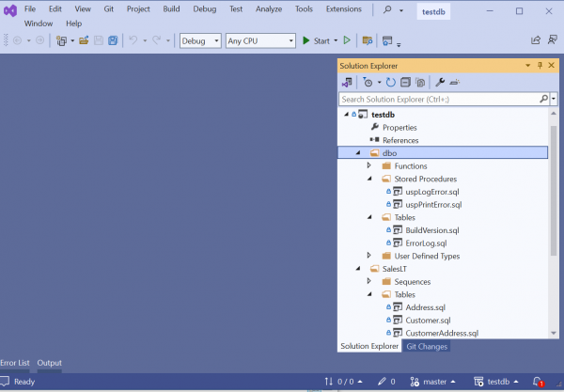Pin the Solution Explorer panel
The height and width of the screenshot is (392, 564).
pos(540,65)
